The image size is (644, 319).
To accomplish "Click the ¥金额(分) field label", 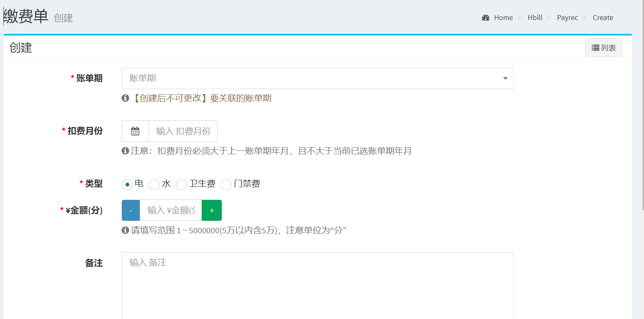I will [84, 210].
